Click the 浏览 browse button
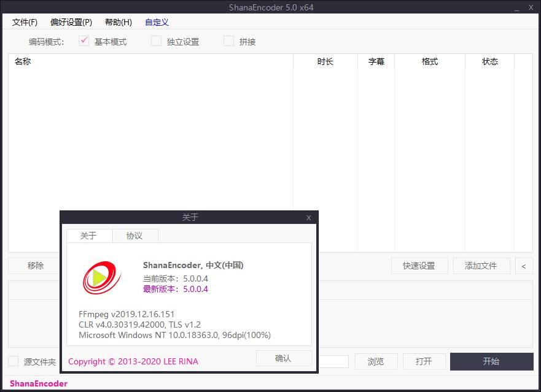This screenshot has height=392, width=541. point(376,361)
